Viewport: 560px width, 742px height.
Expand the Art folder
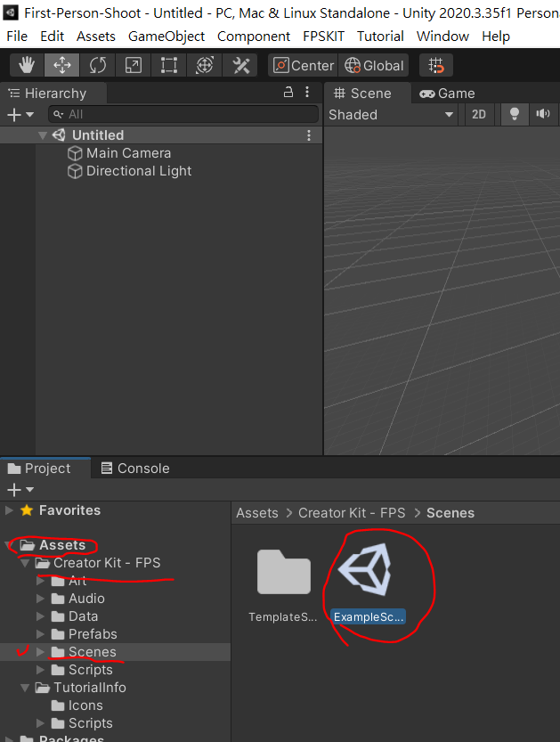click(41, 581)
